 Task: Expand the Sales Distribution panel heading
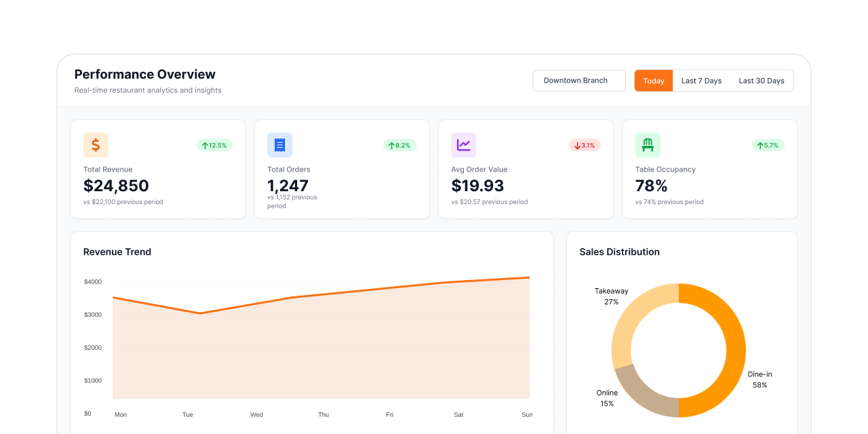pos(619,252)
